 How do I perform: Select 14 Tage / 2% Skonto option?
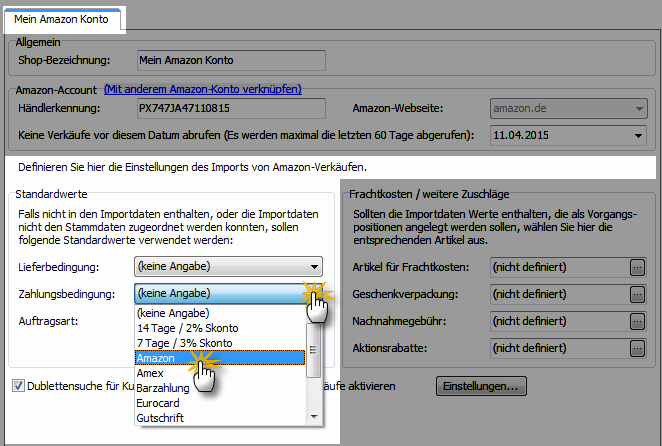pyautogui.click(x=220, y=328)
